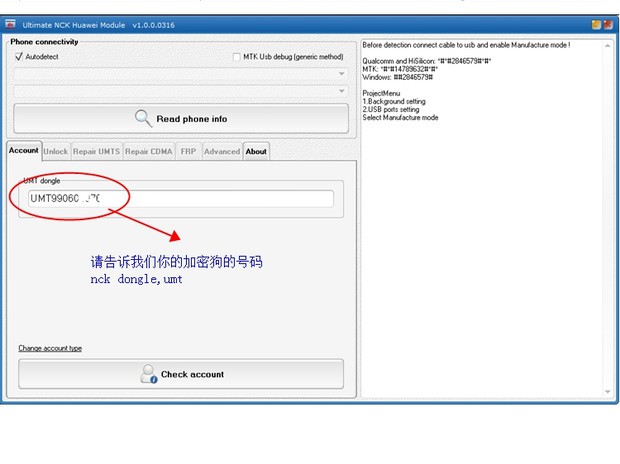This screenshot has height=464, width=620.
Task: Click the log panel scrollbar up arrow
Action: [609, 46]
